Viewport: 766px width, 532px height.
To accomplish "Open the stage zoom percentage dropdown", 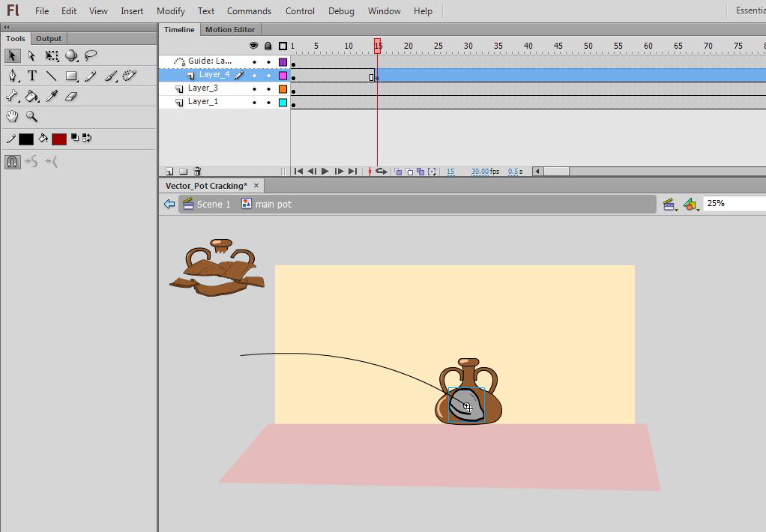I will (735, 203).
